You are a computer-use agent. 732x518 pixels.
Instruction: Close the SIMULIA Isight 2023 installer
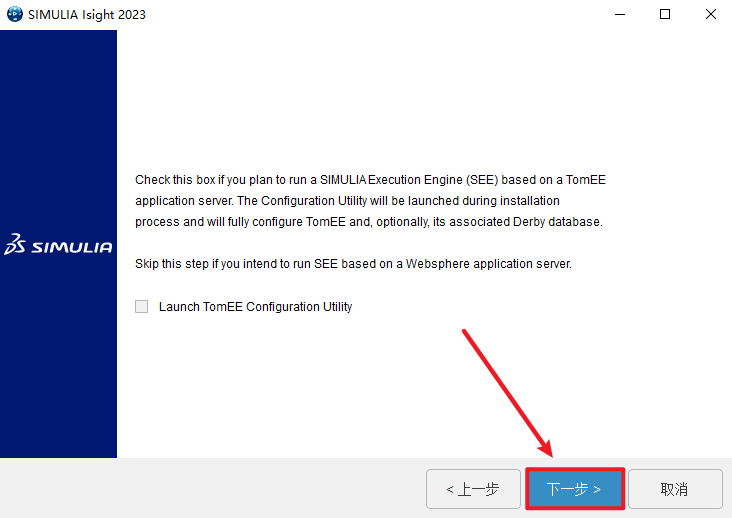pos(711,14)
